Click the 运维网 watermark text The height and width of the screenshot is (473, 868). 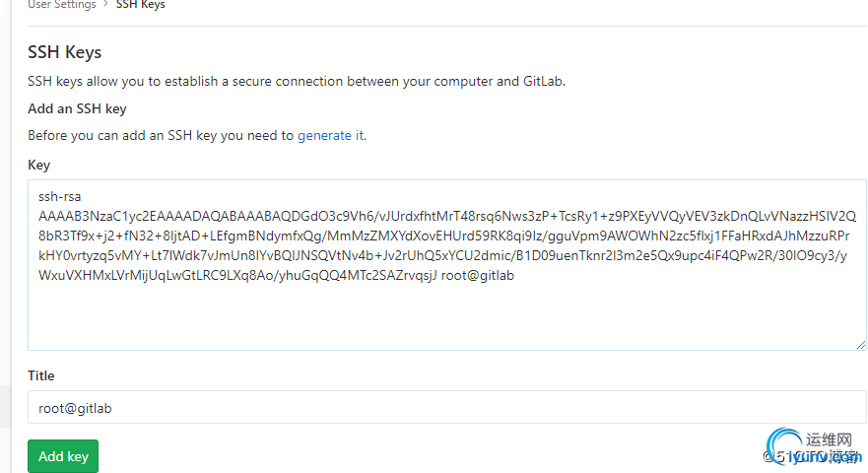(829, 439)
